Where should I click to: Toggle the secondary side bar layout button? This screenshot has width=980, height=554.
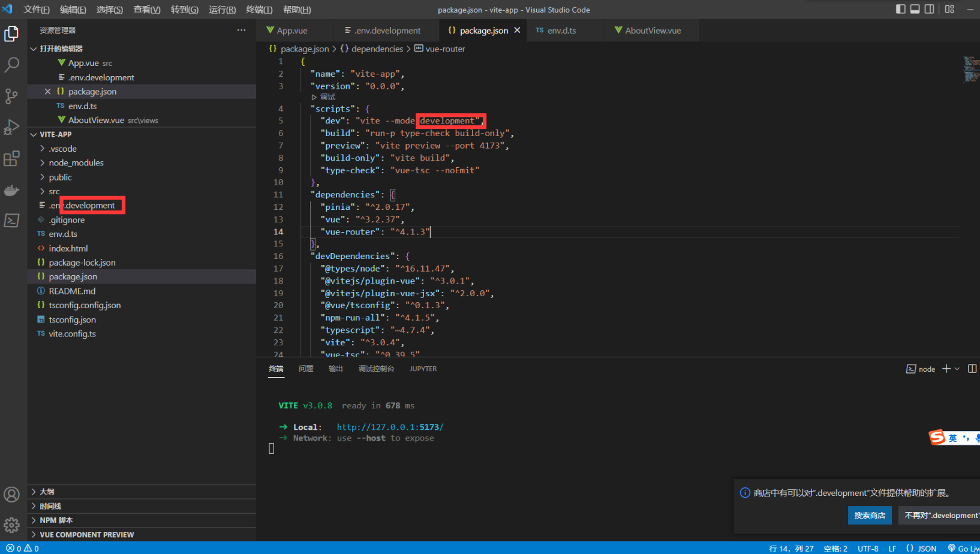pyautogui.click(x=929, y=9)
